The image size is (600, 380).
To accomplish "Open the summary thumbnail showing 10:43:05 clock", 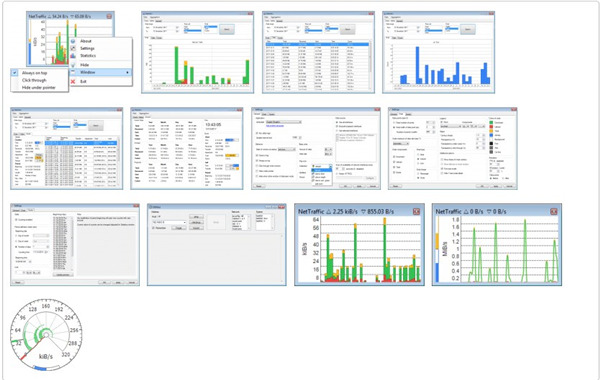I will (187, 148).
